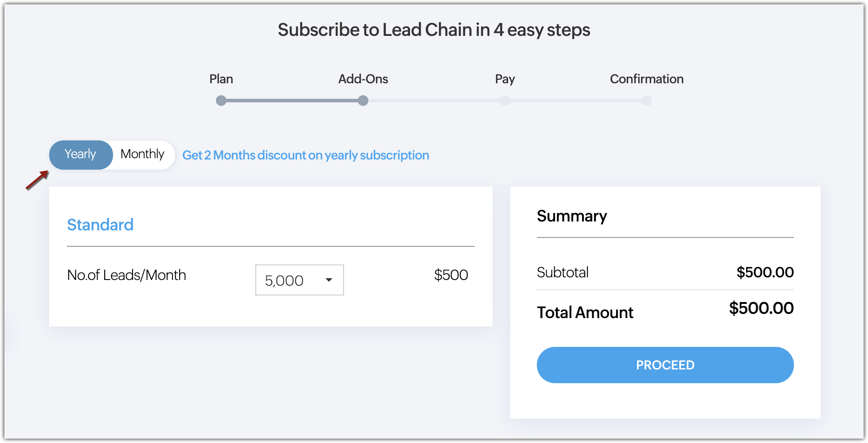Switch billing to Monthly

tap(142, 155)
